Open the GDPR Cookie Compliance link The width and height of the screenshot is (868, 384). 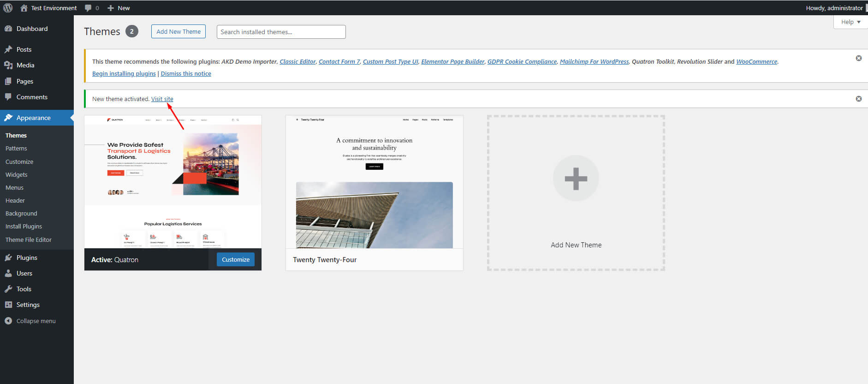tap(522, 61)
